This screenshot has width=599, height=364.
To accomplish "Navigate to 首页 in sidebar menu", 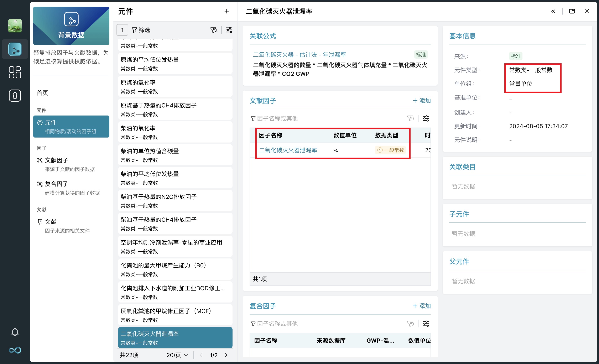I will pyautogui.click(x=42, y=93).
